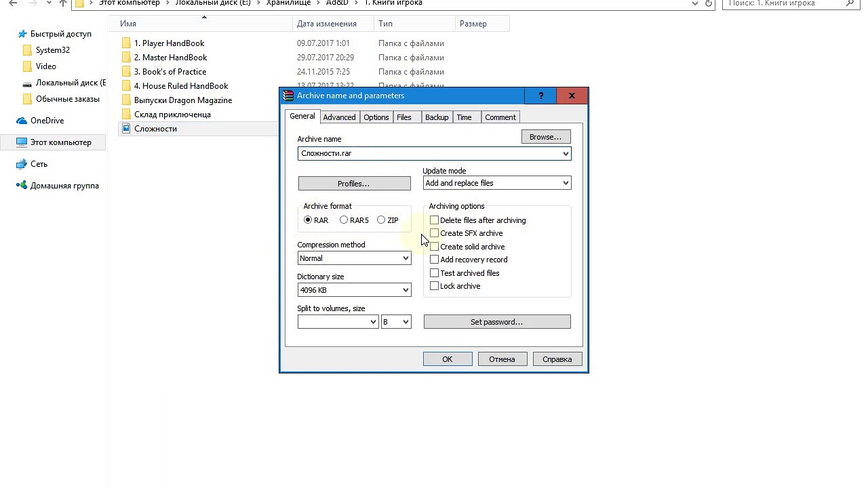Close the Archive name and parameters dialog
Viewport: 868px width, 488px height.
(572, 96)
